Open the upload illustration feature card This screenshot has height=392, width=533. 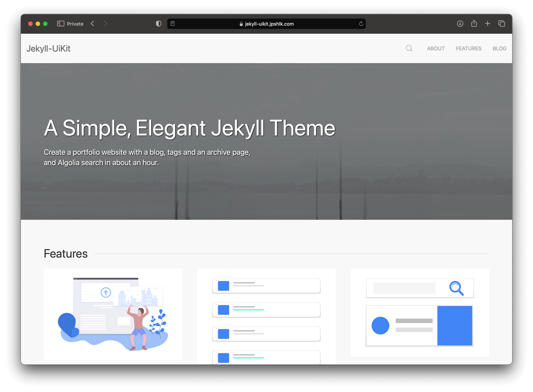[x=113, y=314]
